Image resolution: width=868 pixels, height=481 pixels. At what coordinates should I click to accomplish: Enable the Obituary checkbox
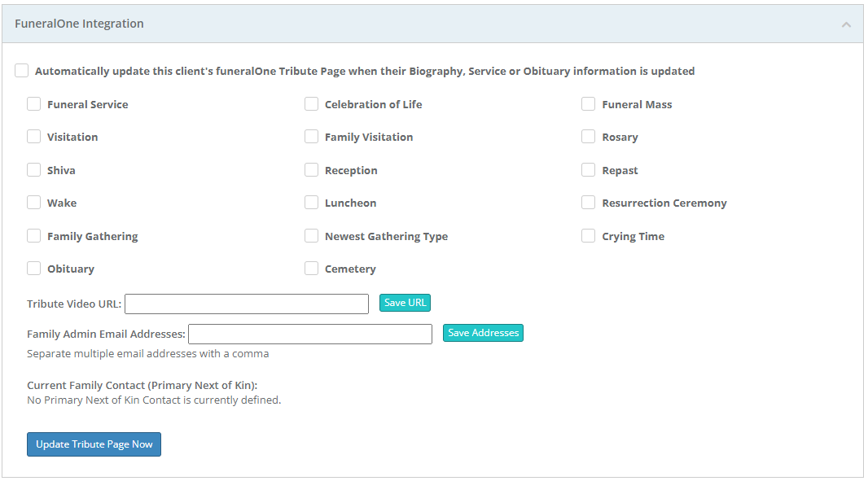34,269
